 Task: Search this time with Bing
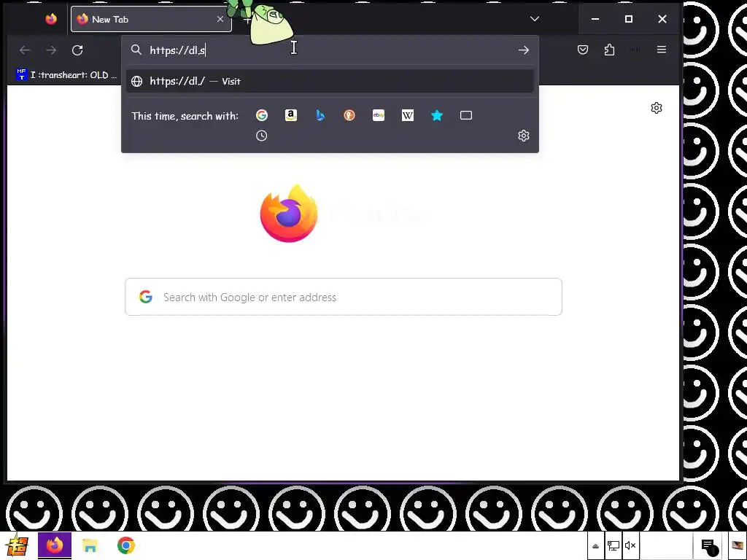(x=320, y=115)
